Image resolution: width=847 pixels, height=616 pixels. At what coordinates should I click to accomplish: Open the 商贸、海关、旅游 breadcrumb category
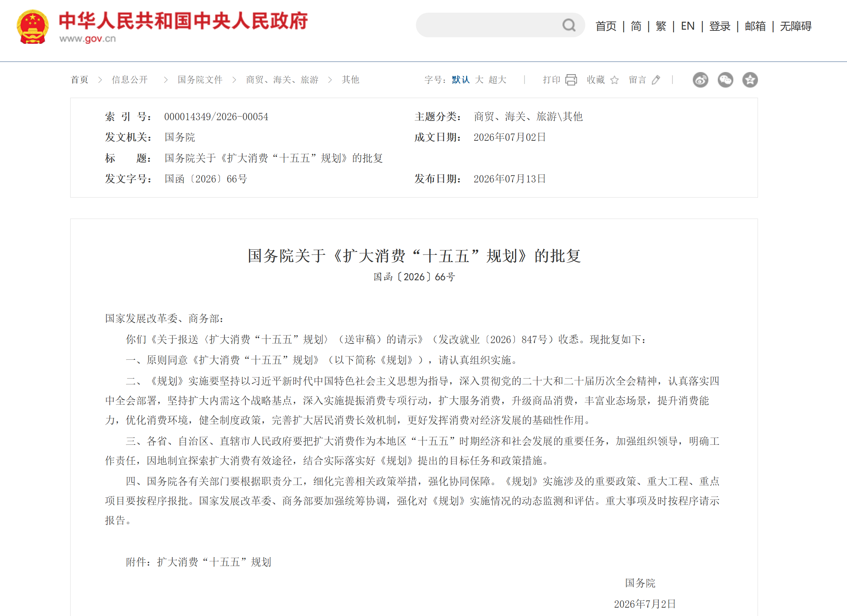[x=282, y=80]
